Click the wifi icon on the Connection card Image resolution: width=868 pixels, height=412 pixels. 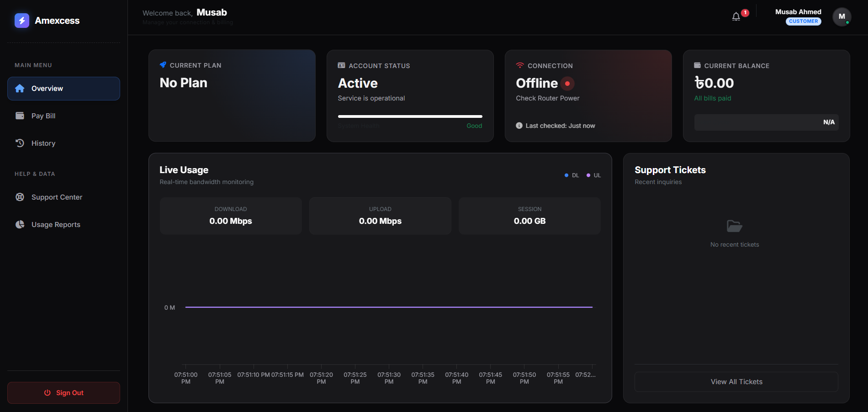coord(519,65)
